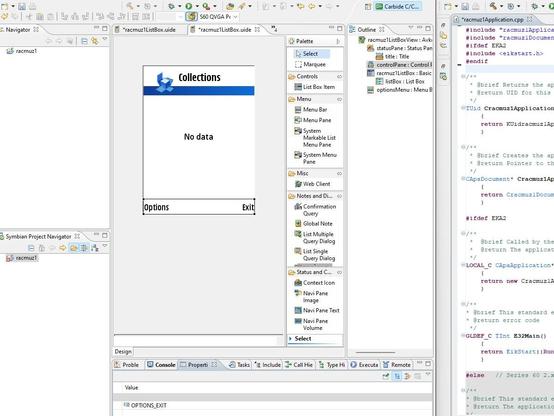Select racmuz1 project in Navigator
The width and height of the screenshot is (554, 416).
point(22,51)
